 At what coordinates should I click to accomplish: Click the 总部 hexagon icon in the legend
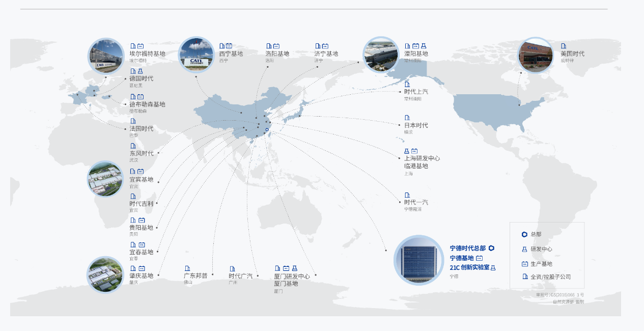tap(524, 234)
